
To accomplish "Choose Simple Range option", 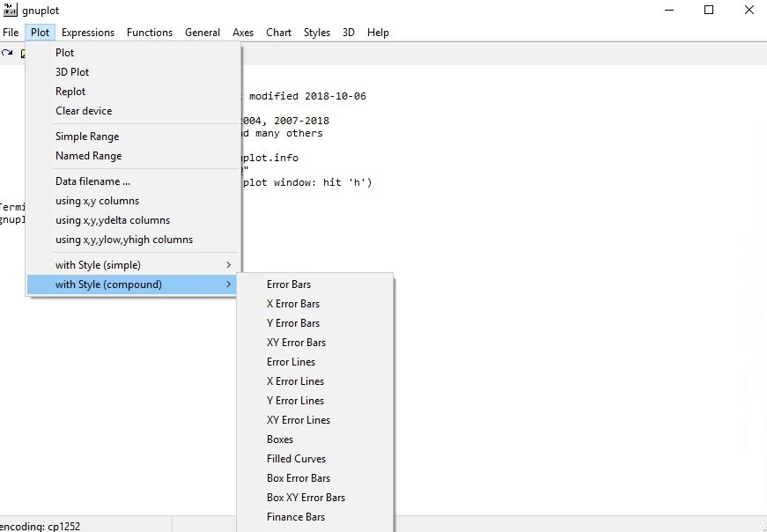I will click(x=133, y=136).
